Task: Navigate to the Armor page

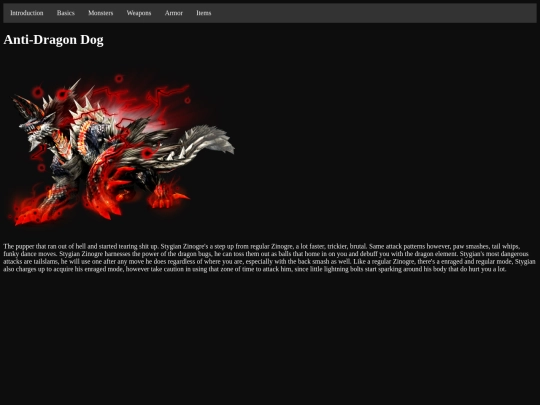Action: click(174, 13)
